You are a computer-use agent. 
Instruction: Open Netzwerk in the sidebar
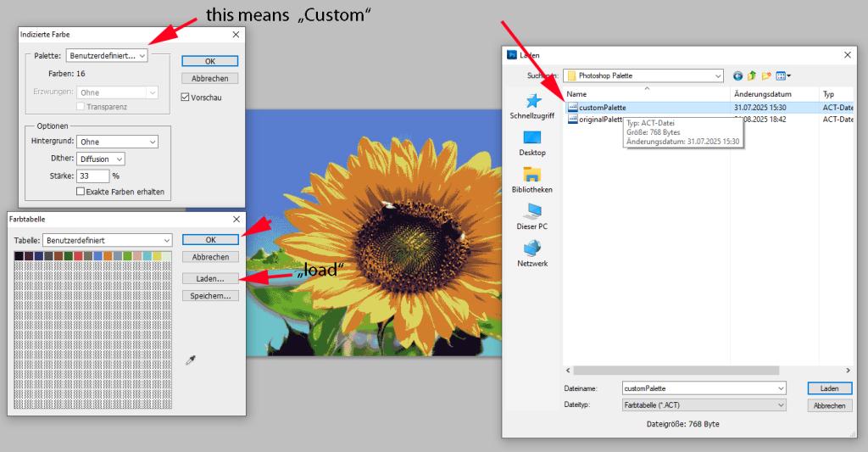pyautogui.click(x=532, y=253)
